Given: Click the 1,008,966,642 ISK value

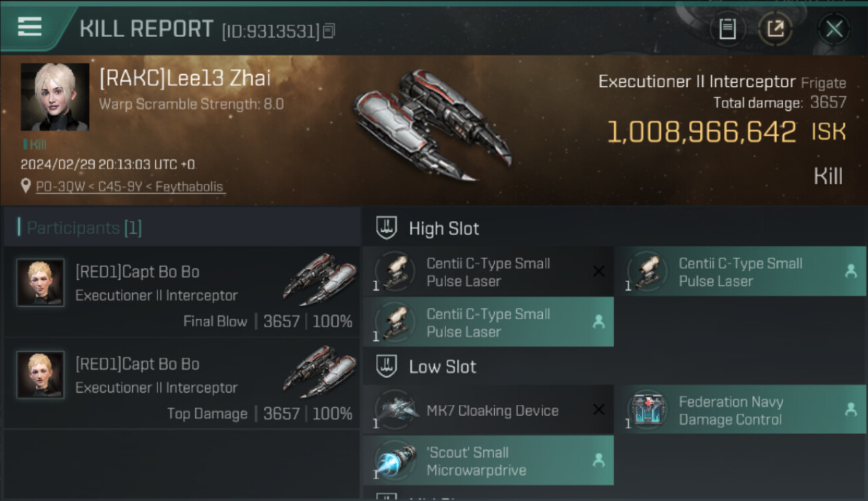Looking at the screenshot, I should click(702, 132).
